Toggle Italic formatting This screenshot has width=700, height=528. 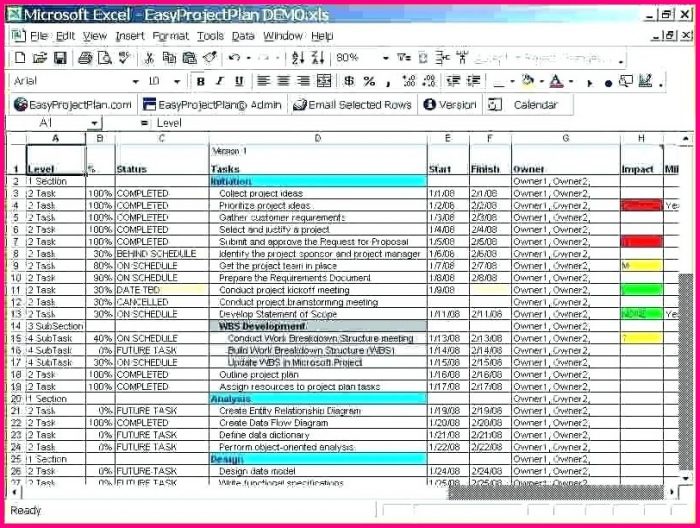pyautogui.click(x=220, y=81)
